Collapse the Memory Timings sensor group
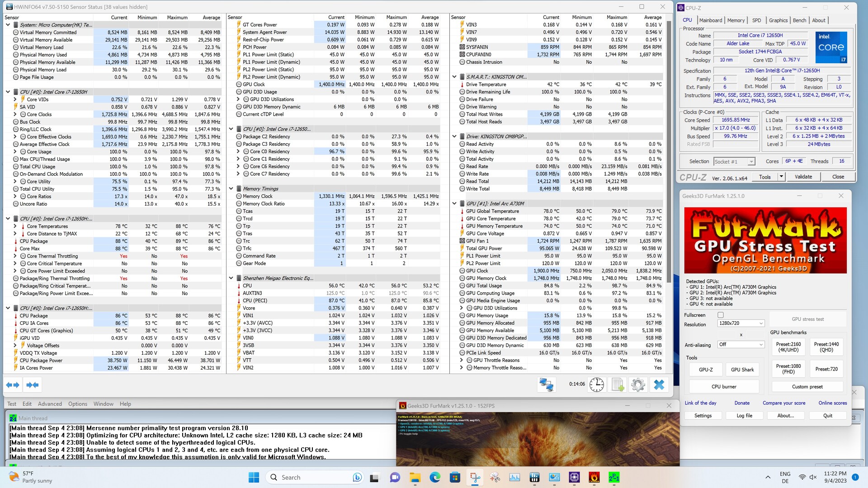Viewport: 868px width, 488px height. point(231,189)
